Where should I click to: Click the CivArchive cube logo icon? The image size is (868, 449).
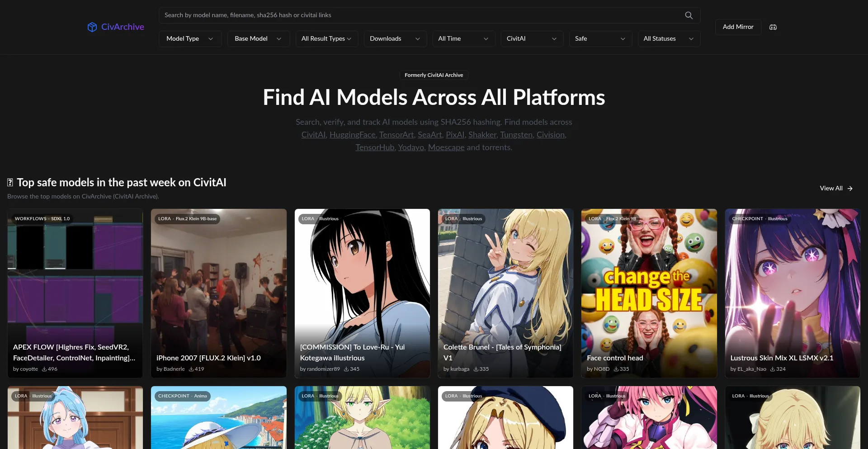(x=92, y=27)
